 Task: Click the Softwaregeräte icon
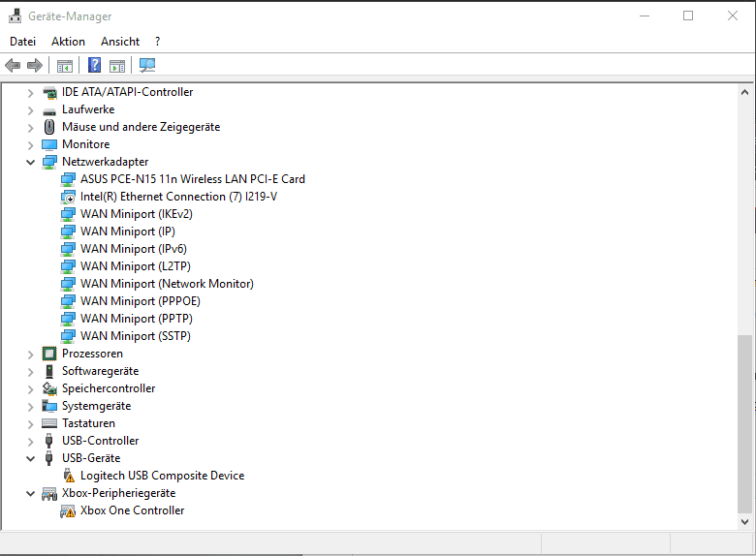point(49,371)
